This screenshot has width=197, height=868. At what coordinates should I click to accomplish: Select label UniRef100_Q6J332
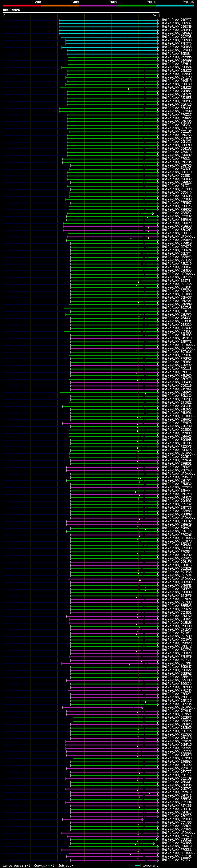(177, 318)
